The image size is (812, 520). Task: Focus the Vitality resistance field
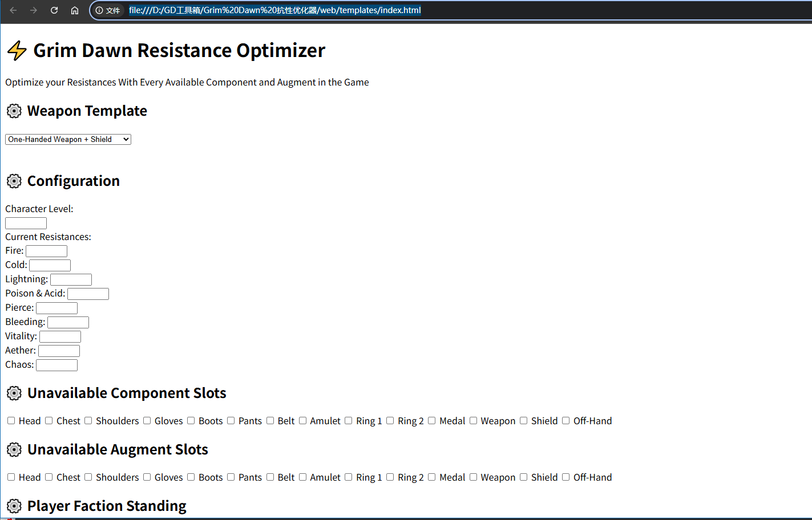click(60, 336)
